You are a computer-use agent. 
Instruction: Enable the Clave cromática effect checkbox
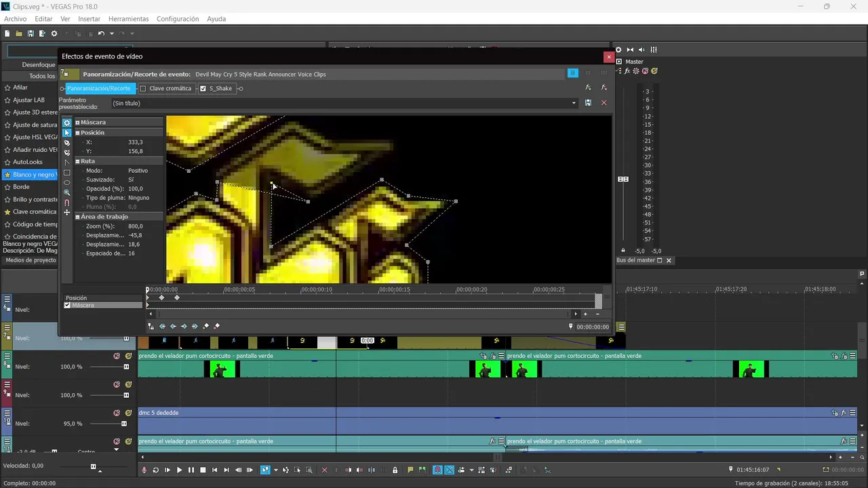coord(143,88)
